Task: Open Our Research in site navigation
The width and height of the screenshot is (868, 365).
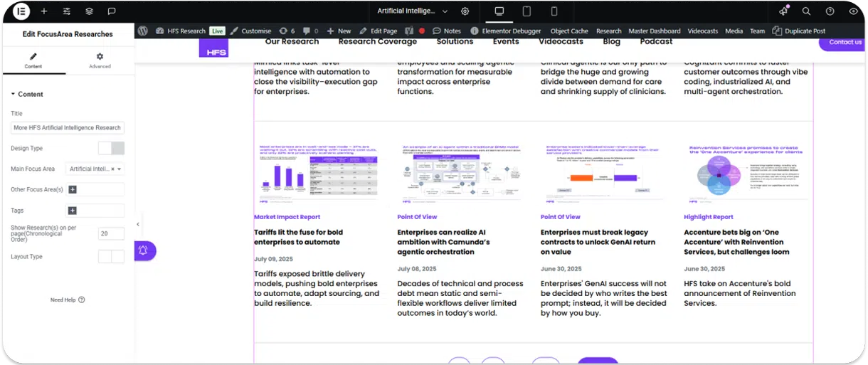Action: [292, 42]
